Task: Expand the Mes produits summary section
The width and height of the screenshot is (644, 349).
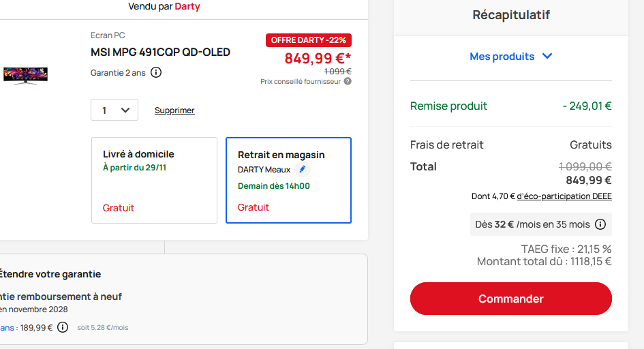Action: [511, 57]
